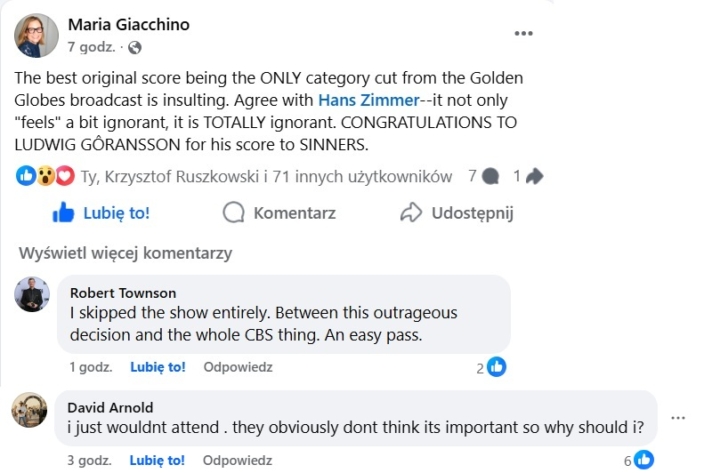Viewport: 704px width, 473px height.
Task: Open the 7 godz. post timestamp
Action: coord(91,47)
